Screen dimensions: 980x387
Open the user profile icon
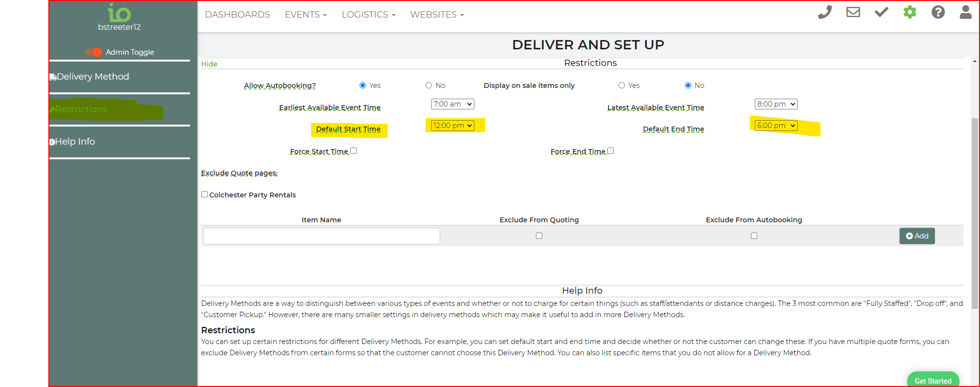point(965,12)
